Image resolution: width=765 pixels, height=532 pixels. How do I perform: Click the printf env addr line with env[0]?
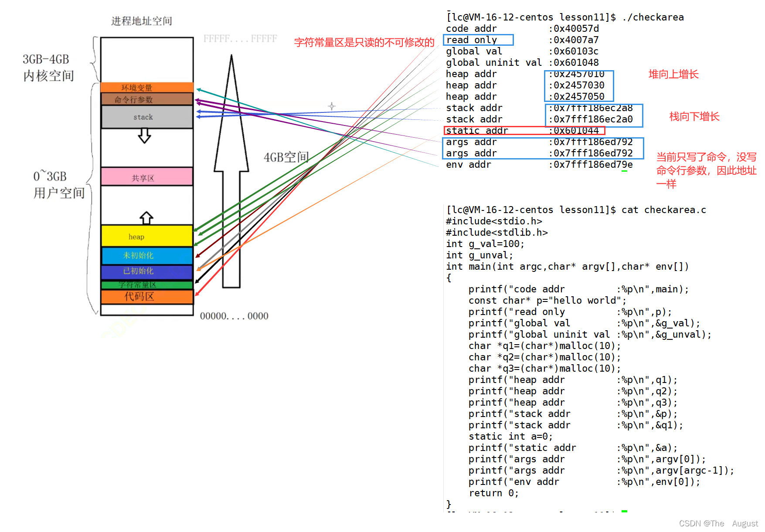pos(585,481)
